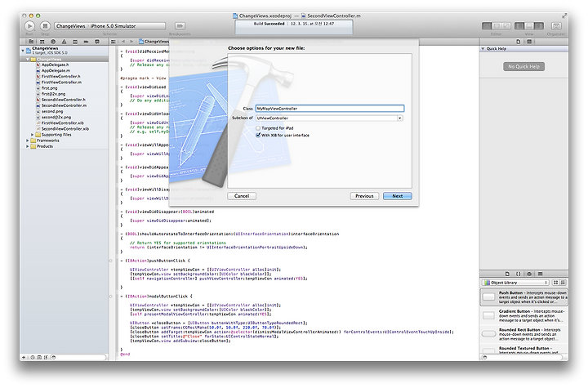The height and width of the screenshot is (388, 588).
Task: Select the Gradient Button library item
Action: [523, 315]
